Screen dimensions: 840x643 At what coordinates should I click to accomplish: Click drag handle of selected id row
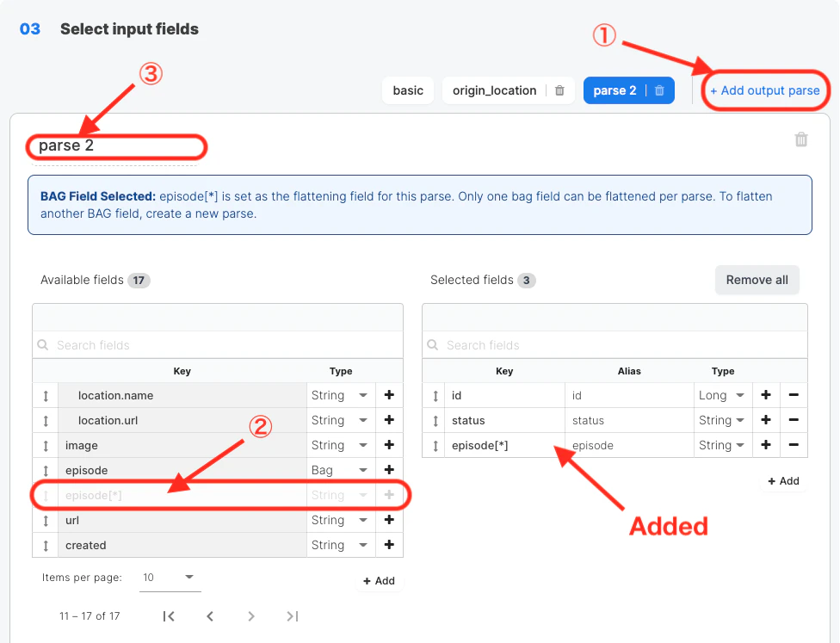pyautogui.click(x=435, y=396)
